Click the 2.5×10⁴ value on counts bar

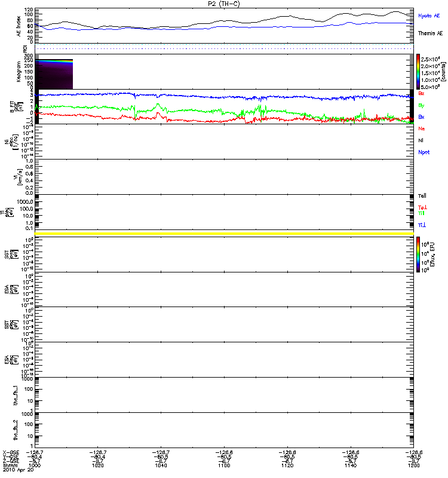coord(430,59)
